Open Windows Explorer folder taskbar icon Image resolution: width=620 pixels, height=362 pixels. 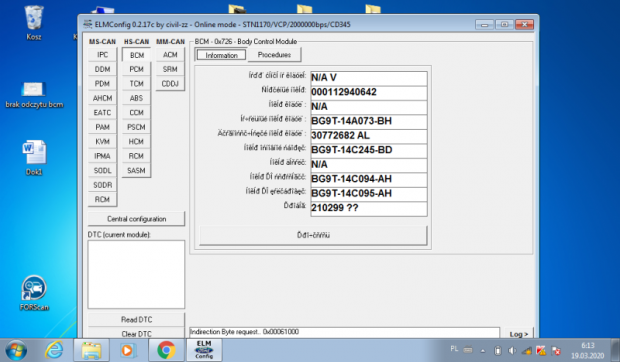91,350
